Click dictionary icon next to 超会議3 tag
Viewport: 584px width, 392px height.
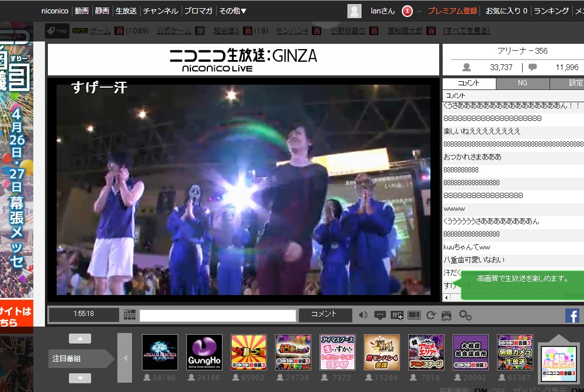click(247, 30)
